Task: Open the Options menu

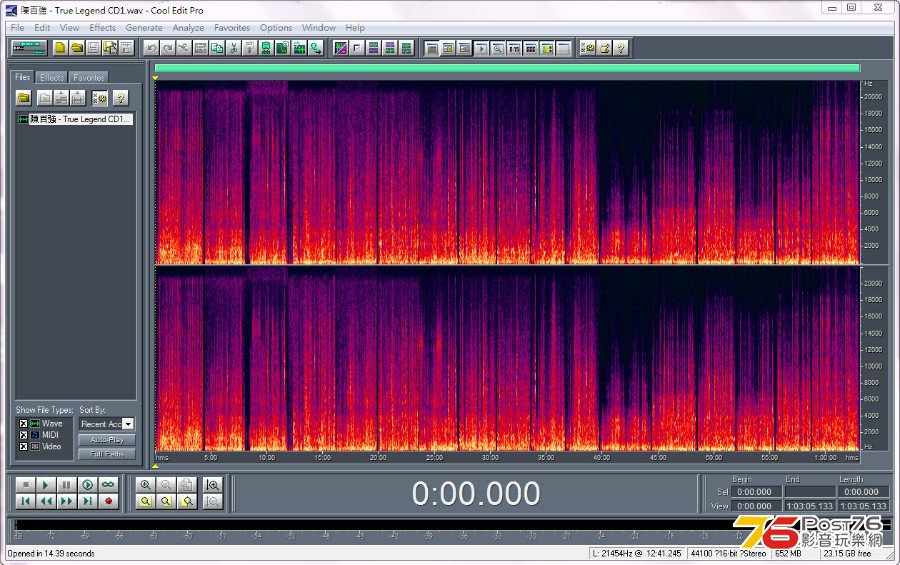Action: [276, 28]
